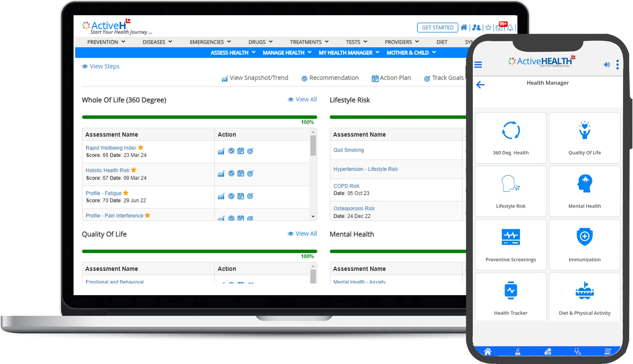Click View All for Whole Of Life
Viewport: 633px width, 364px height.
[302, 99]
